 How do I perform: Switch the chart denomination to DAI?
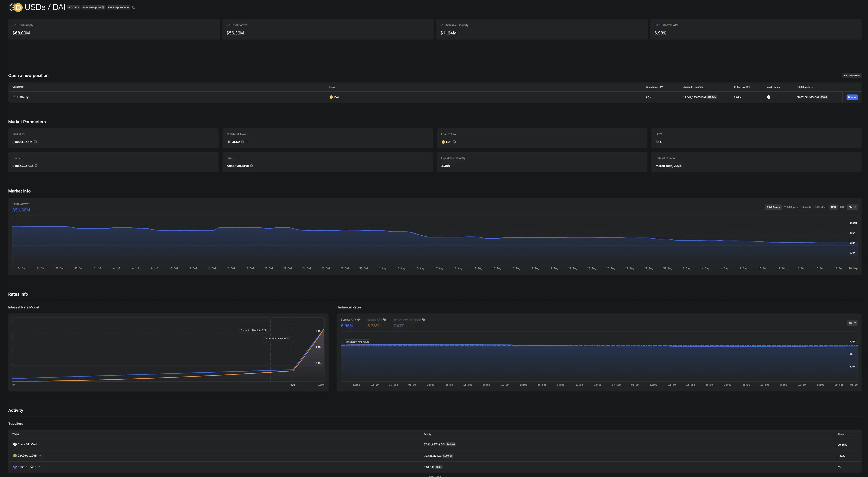click(x=842, y=207)
